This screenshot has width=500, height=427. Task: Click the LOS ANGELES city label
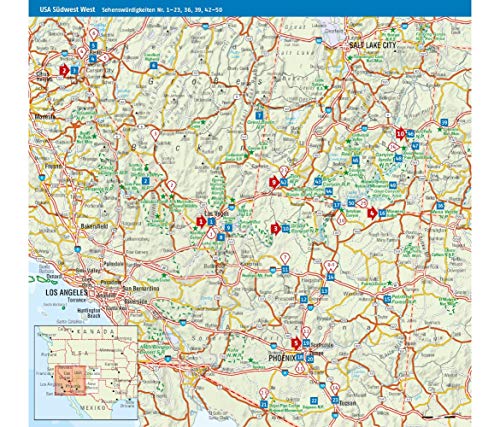pyautogui.click(x=66, y=293)
